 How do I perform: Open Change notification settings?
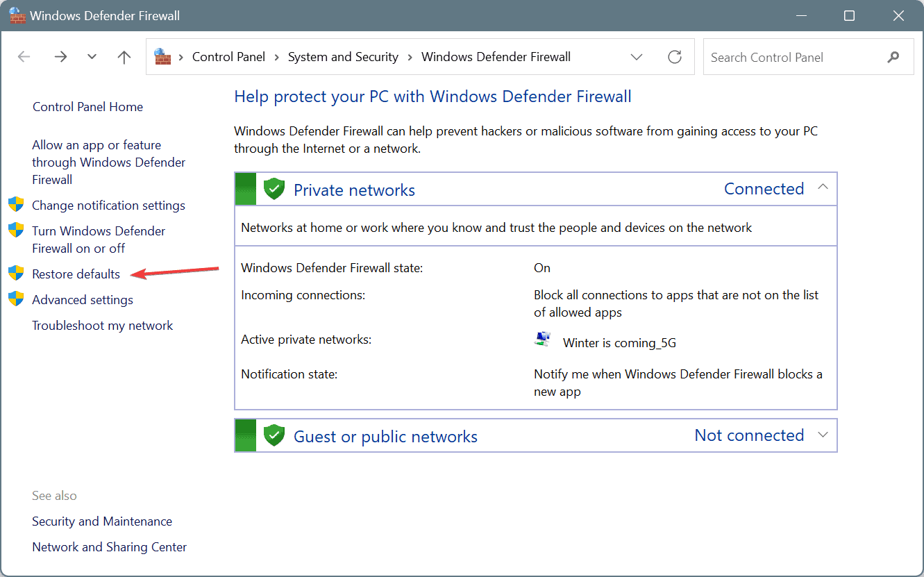[108, 205]
